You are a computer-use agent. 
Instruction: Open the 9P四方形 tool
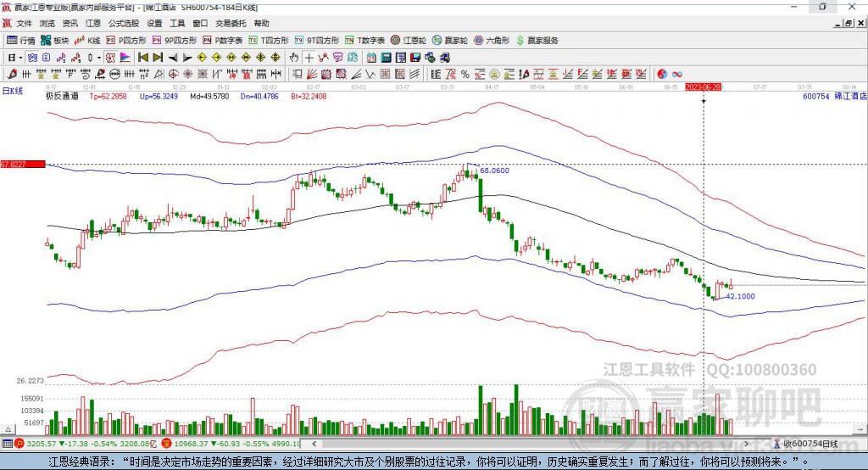point(175,41)
